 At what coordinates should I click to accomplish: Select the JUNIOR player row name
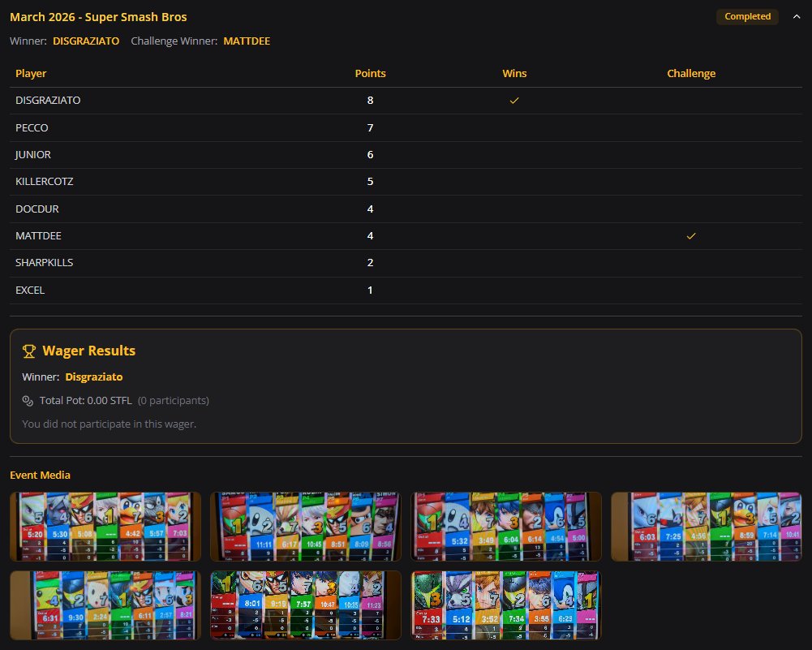[x=32, y=155]
